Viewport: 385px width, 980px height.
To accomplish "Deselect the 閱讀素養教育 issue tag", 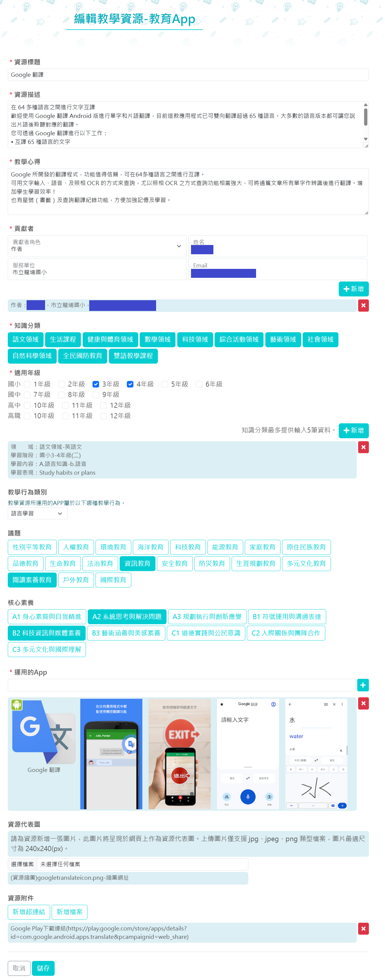I will point(32,580).
